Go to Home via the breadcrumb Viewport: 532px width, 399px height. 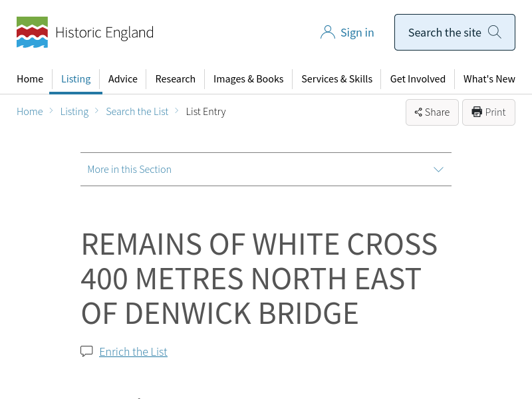tap(30, 112)
